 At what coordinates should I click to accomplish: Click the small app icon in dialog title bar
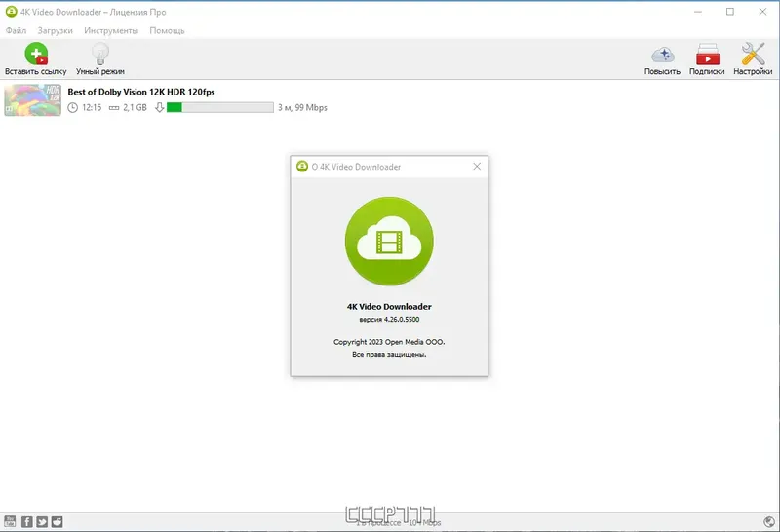(302, 166)
